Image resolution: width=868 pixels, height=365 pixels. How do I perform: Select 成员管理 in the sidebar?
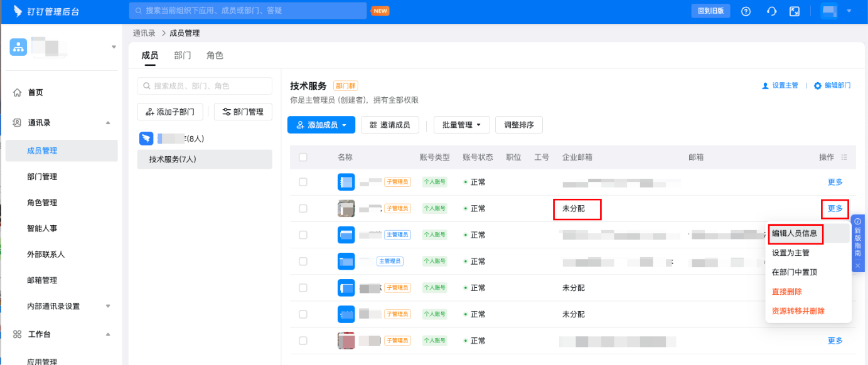(62, 151)
